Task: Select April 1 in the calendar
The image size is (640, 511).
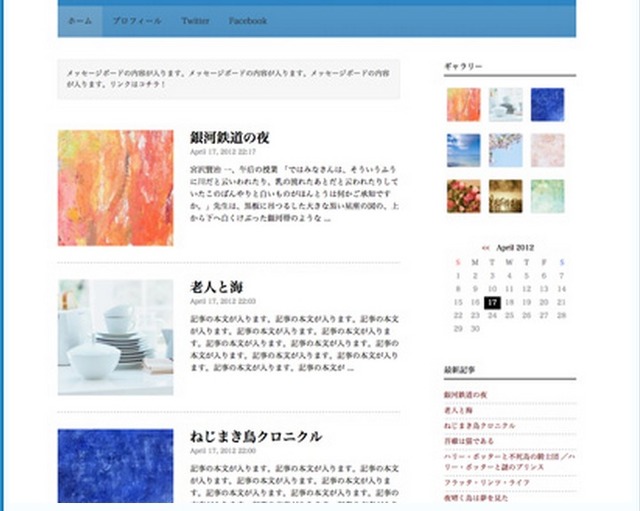Action: point(458,276)
